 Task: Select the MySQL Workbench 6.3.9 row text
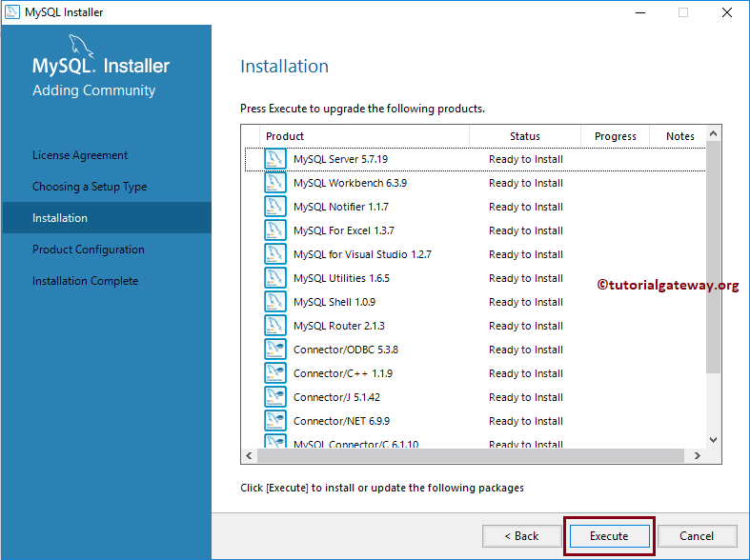pos(350,183)
